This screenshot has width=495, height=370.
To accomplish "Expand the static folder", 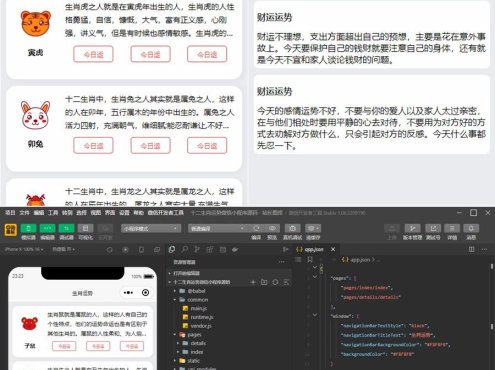I will point(230,361).
